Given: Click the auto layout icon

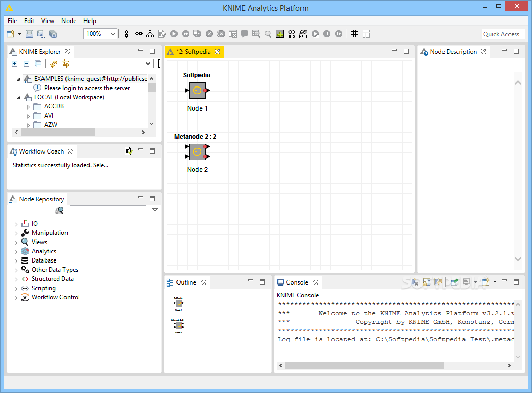Looking at the screenshot, I should (150, 34).
